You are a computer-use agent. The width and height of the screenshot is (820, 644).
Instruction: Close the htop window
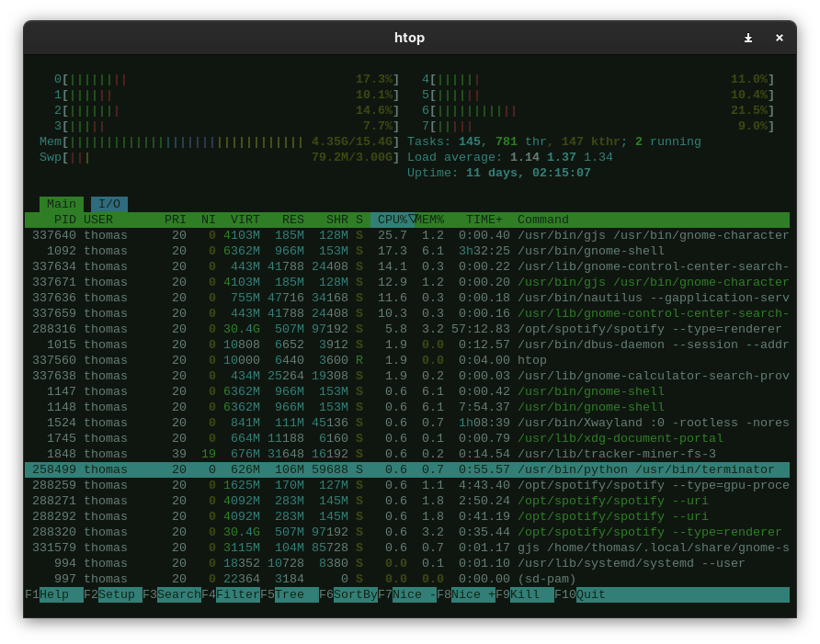point(780,38)
